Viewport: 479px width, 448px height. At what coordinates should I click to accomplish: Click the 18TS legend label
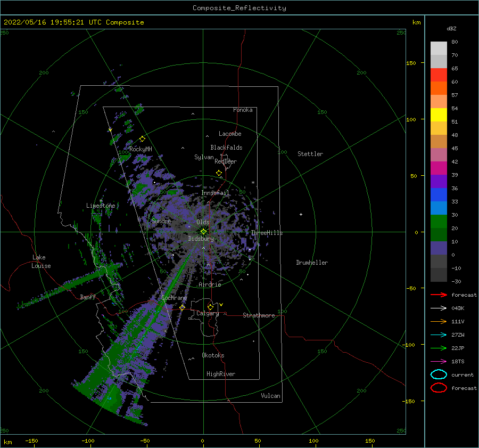(458, 362)
